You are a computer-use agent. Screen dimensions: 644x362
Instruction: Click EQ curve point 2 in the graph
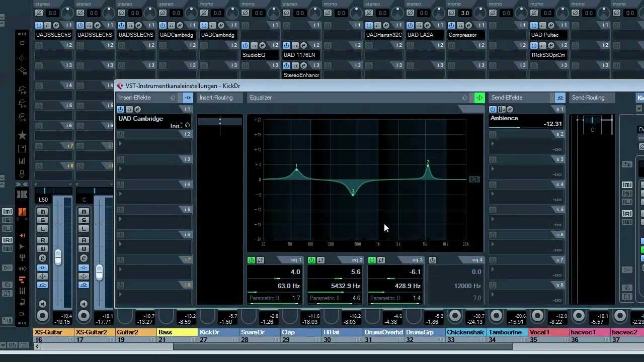[x=428, y=165]
